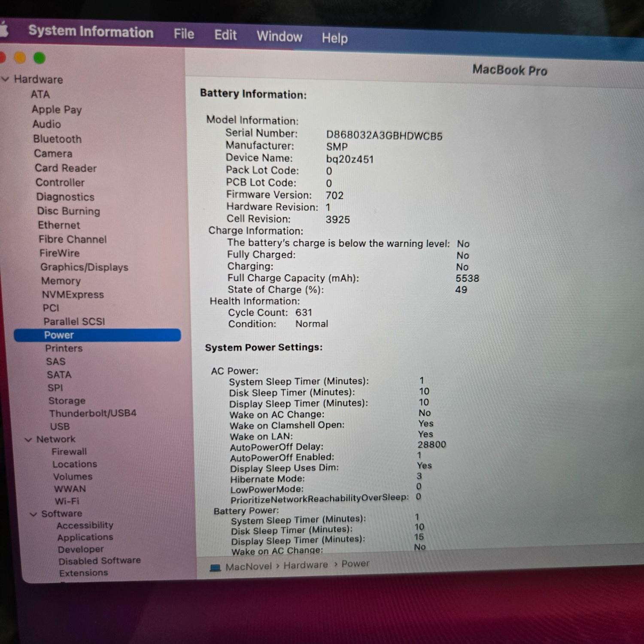Collapse the Network section chevron
The height and width of the screenshot is (644, 644).
pyautogui.click(x=28, y=440)
